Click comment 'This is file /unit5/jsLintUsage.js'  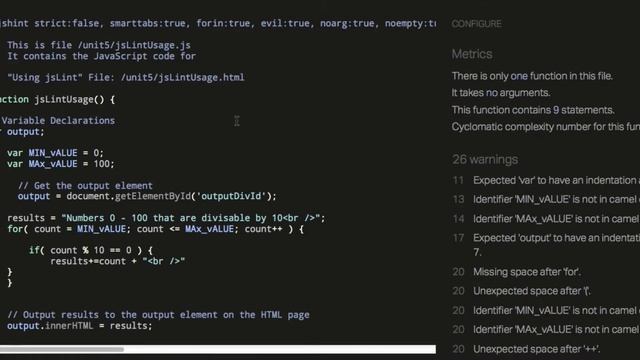tap(99, 45)
